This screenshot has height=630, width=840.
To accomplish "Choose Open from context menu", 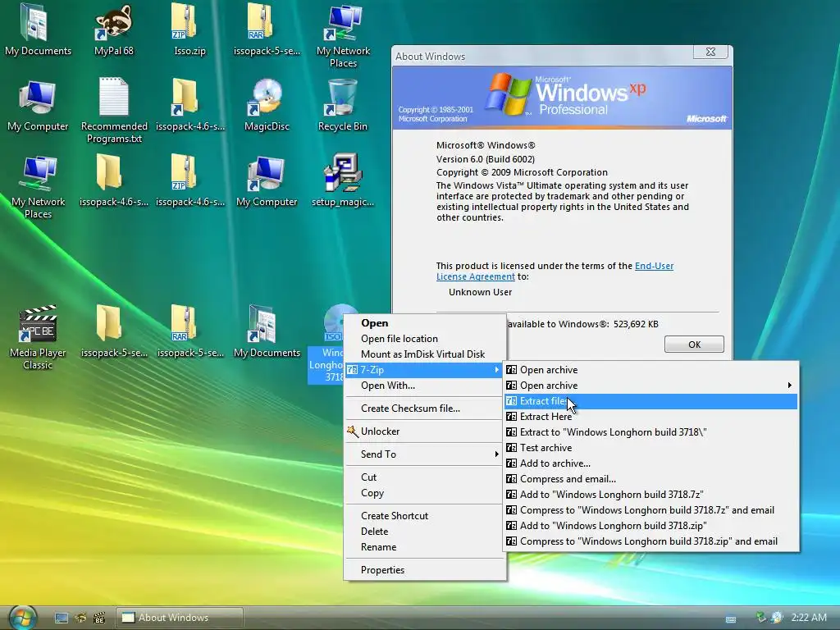I will coord(424,323).
